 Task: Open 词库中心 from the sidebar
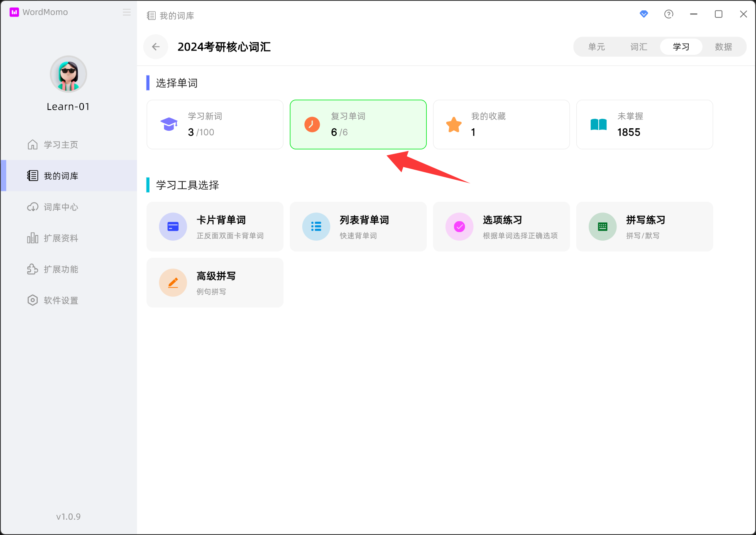61,207
